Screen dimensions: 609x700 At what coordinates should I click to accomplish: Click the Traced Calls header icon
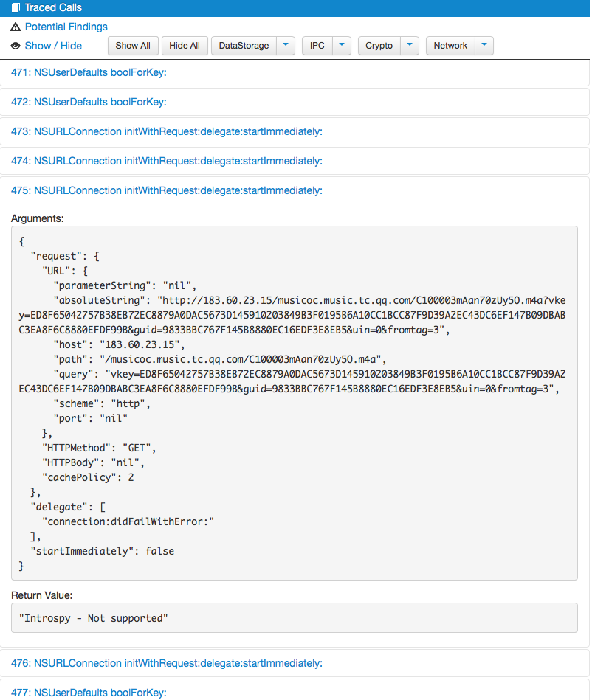coord(16,7)
